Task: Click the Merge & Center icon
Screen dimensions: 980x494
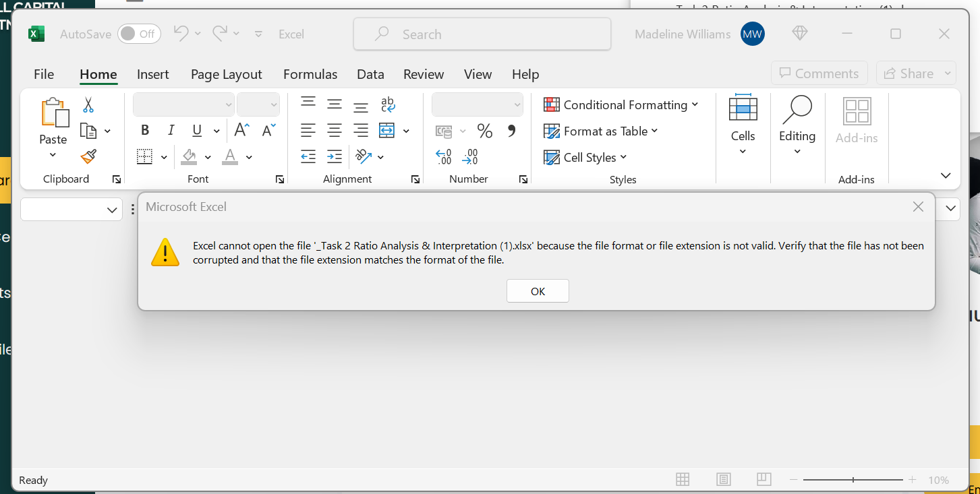Action: [387, 131]
